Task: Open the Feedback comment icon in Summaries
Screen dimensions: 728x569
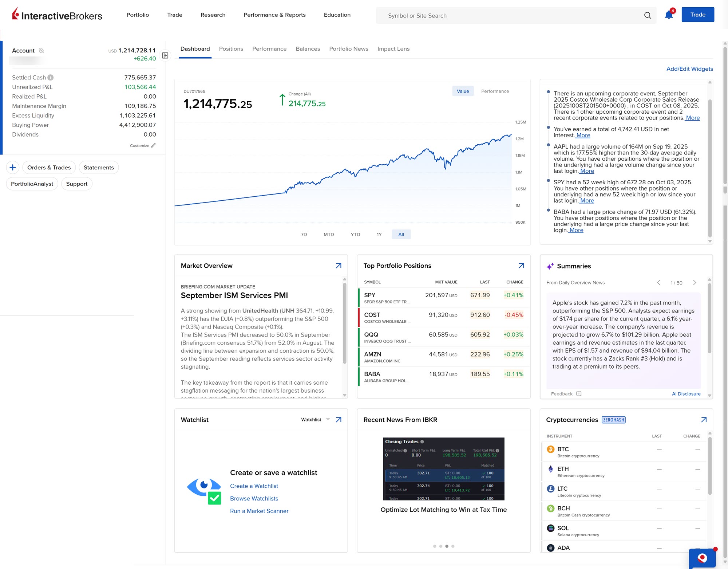Action: 579,394
